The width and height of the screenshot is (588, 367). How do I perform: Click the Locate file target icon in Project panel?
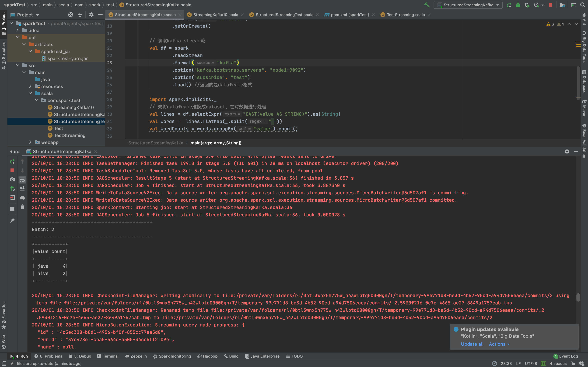point(71,15)
